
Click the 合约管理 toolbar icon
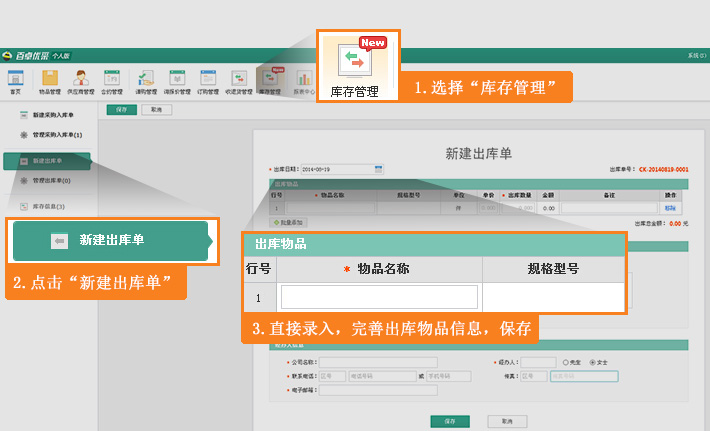(112, 80)
